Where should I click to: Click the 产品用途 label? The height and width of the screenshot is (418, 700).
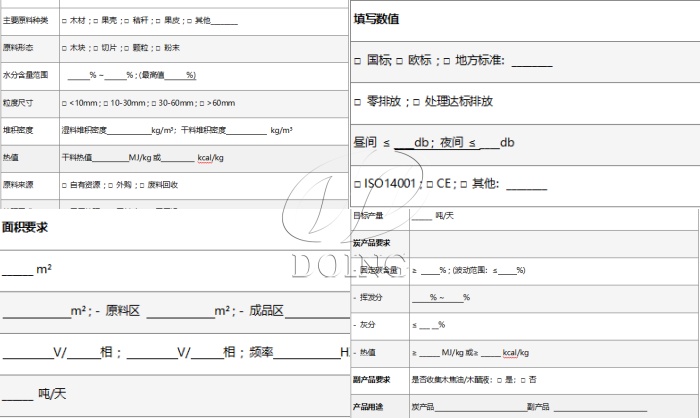[x=368, y=407]
